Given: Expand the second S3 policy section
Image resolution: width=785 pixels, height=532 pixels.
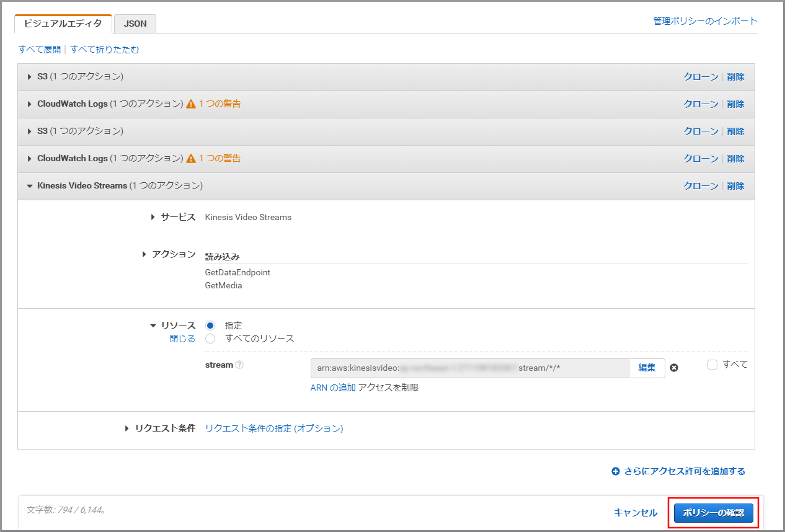Looking at the screenshot, I should pos(29,131).
